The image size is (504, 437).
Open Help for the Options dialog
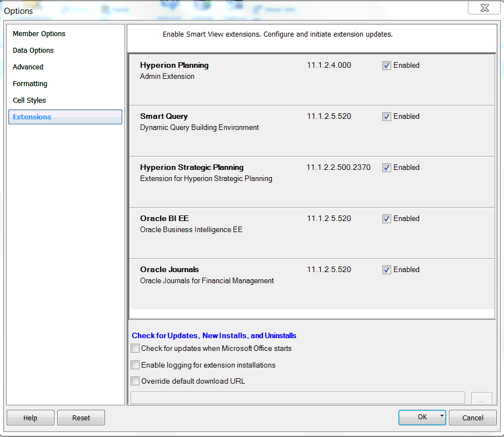(30, 418)
